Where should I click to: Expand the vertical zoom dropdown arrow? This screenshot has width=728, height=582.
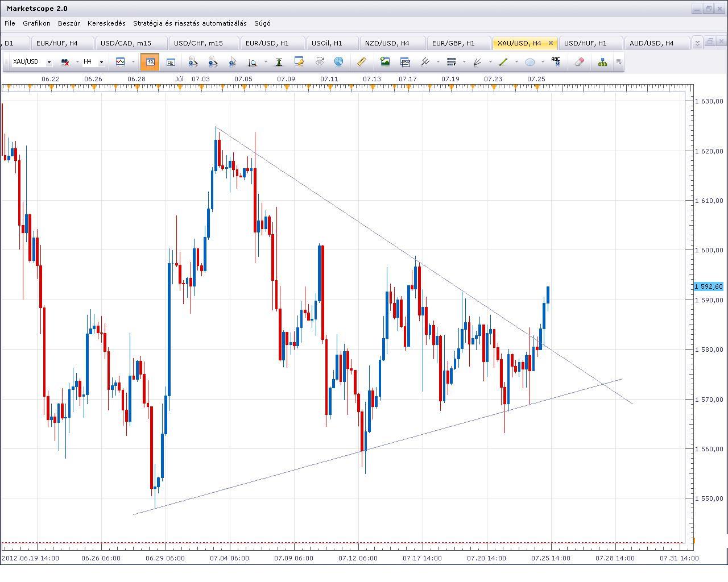coord(264,62)
